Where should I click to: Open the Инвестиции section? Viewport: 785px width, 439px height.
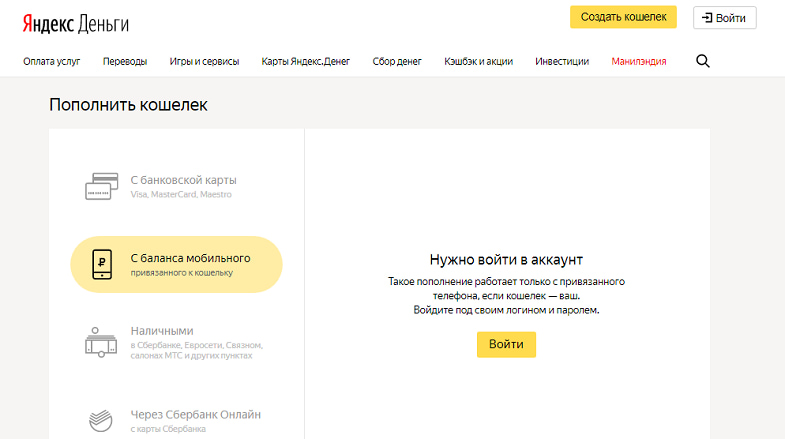pos(562,62)
